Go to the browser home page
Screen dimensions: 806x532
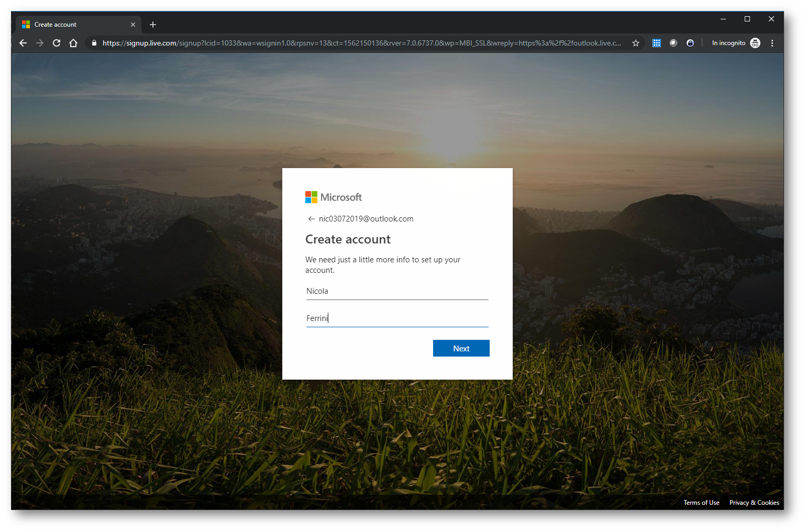pos(73,43)
